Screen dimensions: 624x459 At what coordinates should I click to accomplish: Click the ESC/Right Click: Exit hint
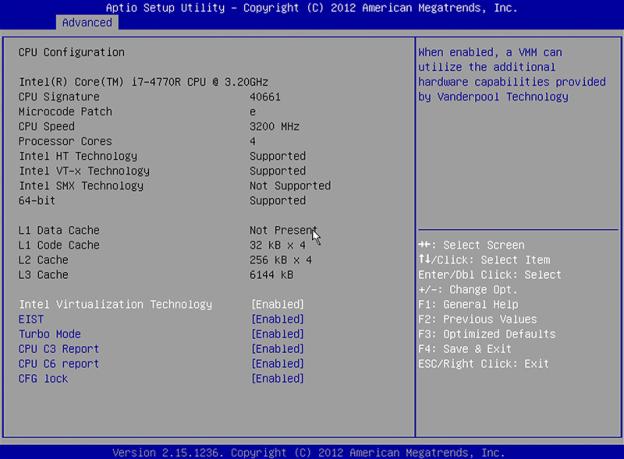pos(484,364)
